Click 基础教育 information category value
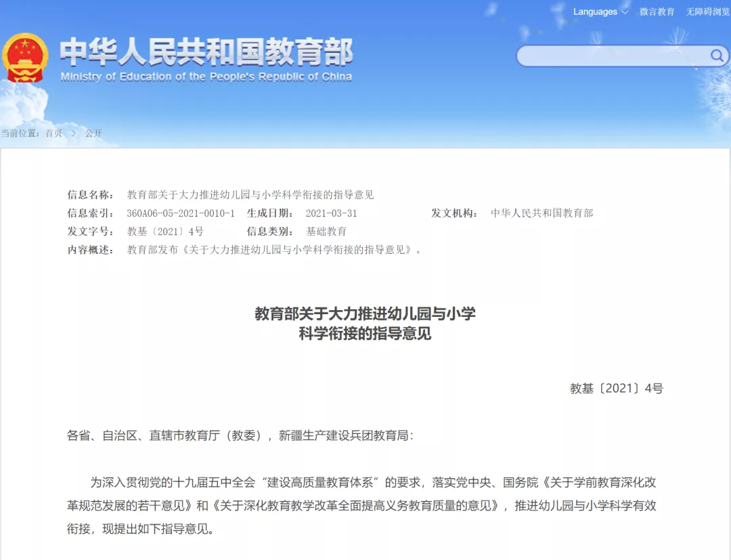The width and height of the screenshot is (731, 560). (326, 232)
